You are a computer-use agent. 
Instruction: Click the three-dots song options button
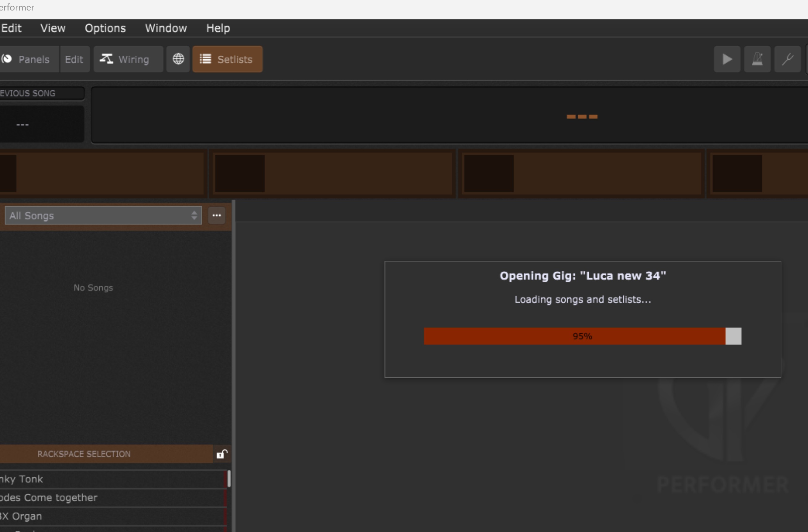(217, 216)
